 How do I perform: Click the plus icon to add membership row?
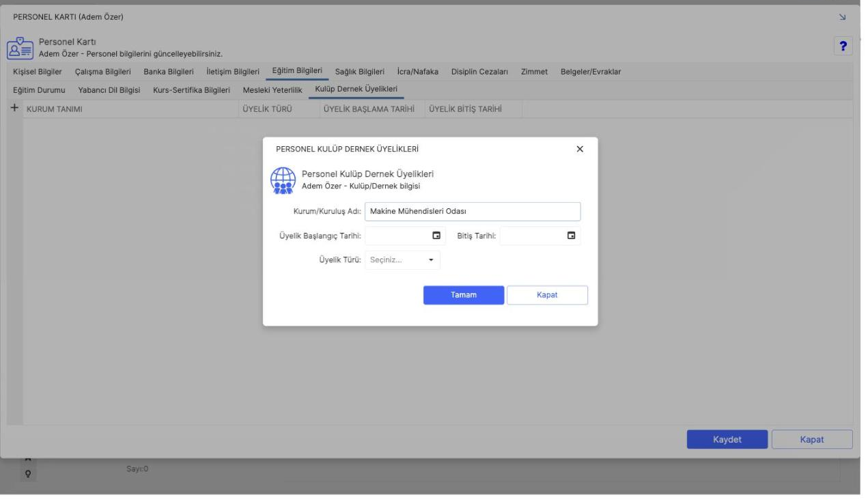click(x=14, y=109)
